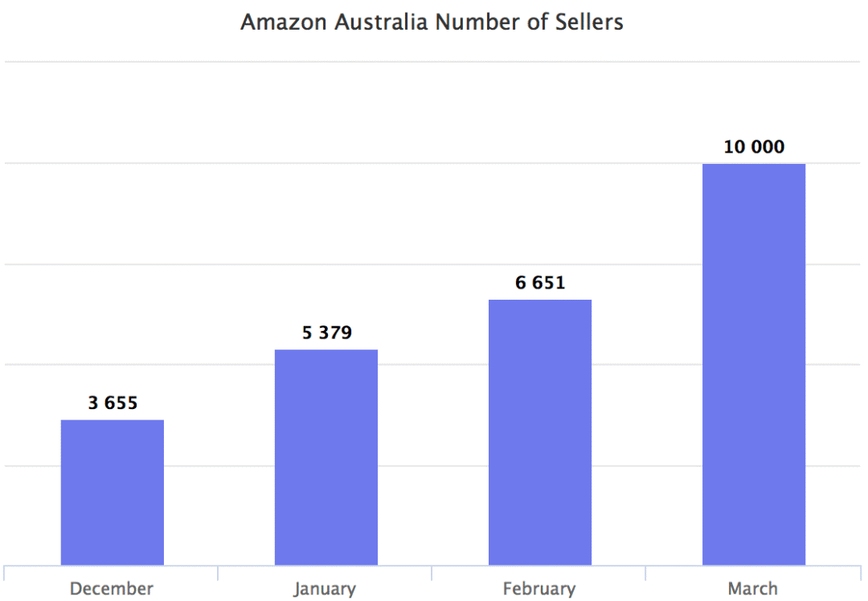Click the axis tick between February and March
This screenshot has width=868, height=601.
(x=645, y=573)
